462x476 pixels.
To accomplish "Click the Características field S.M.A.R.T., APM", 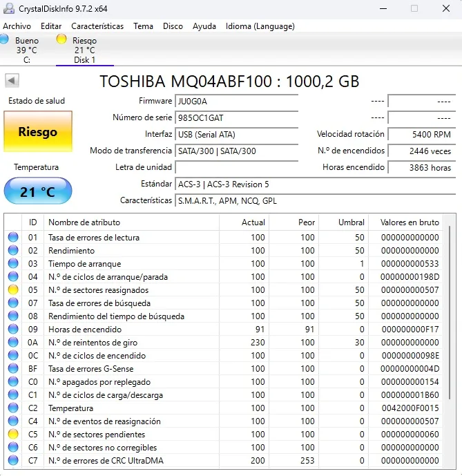I will [315, 200].
